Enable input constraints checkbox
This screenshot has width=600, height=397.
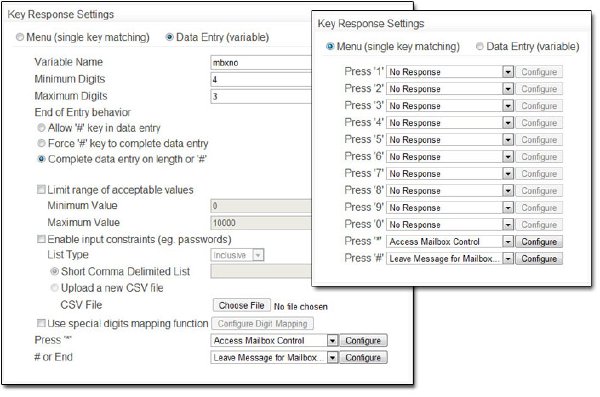click(x=41, y=239)
